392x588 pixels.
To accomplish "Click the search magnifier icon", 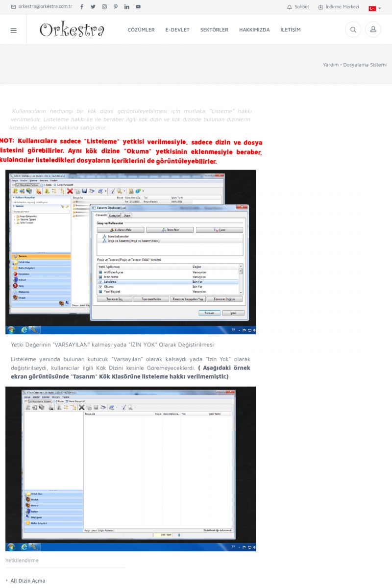I will point(353,30).
